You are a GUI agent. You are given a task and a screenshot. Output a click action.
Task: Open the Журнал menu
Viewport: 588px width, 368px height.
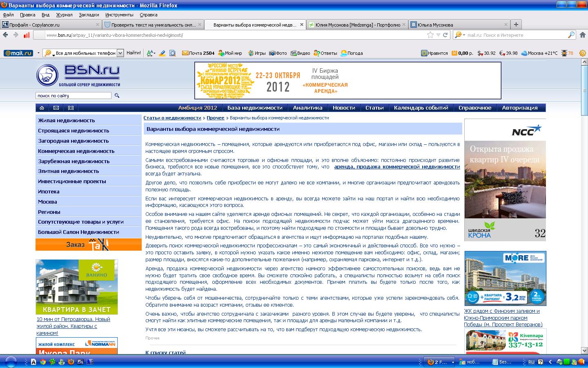tap(64, 15)
